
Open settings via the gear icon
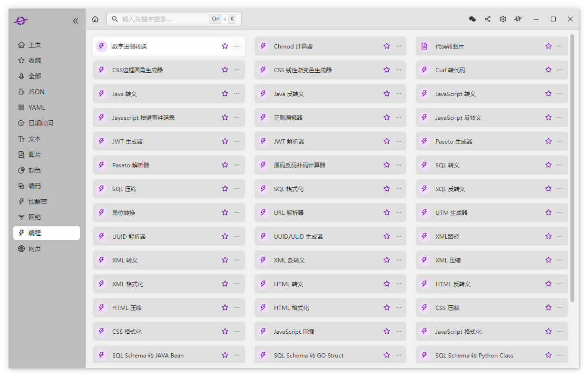(x=503, y=19)
